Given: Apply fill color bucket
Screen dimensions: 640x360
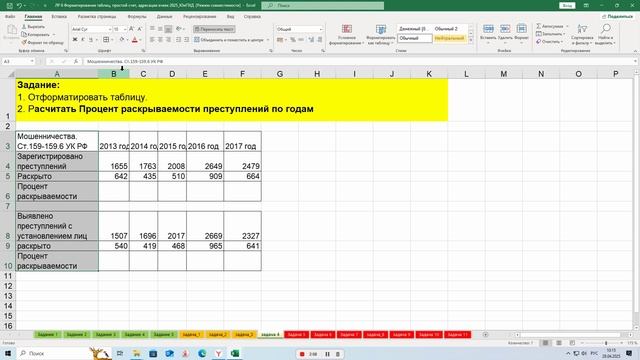Looking at the screenshot, I should [x=122, y=40].
